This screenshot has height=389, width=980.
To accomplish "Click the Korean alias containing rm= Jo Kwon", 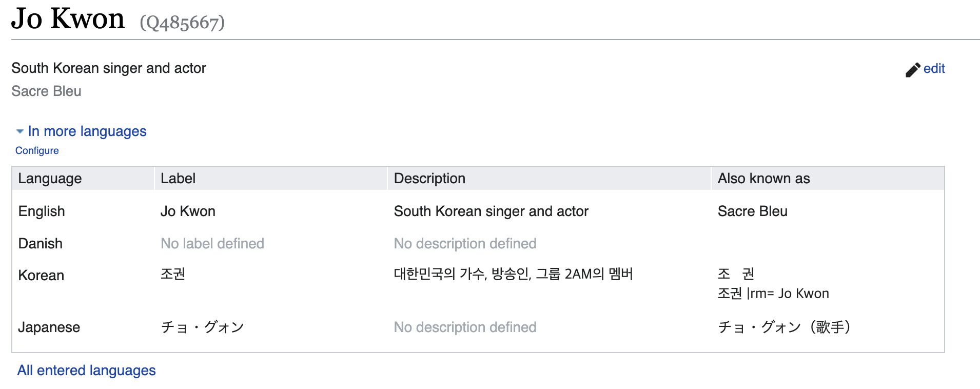I will [x=773, y=293].
